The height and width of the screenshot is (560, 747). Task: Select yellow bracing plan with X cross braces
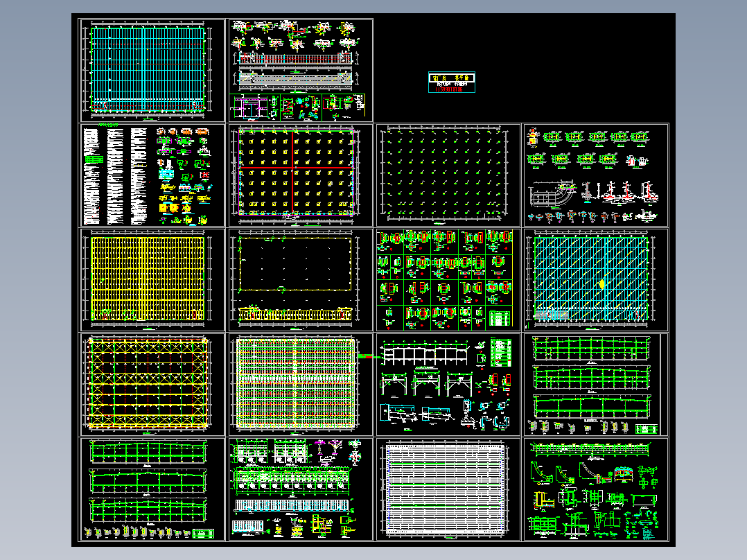click(x=152, y=384)
